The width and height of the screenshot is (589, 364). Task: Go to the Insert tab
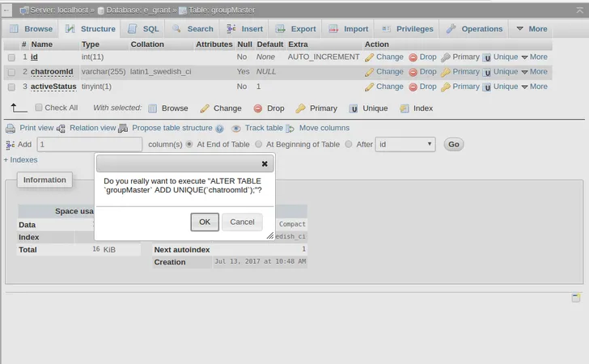coord(244,29)
